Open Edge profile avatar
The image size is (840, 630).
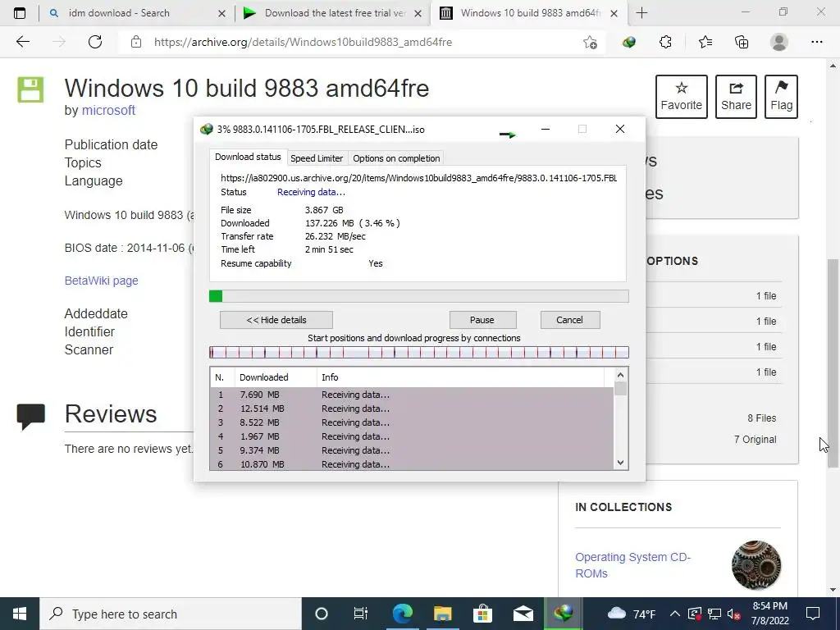pos(779,42)
